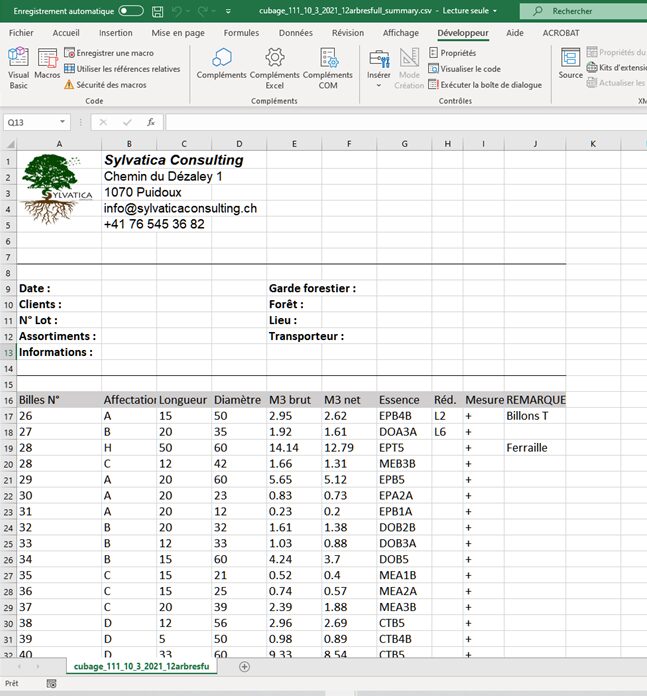This screenshot has width=647, height=696.
Task: Add a new sheet with plus button
Action: [245, 666]
